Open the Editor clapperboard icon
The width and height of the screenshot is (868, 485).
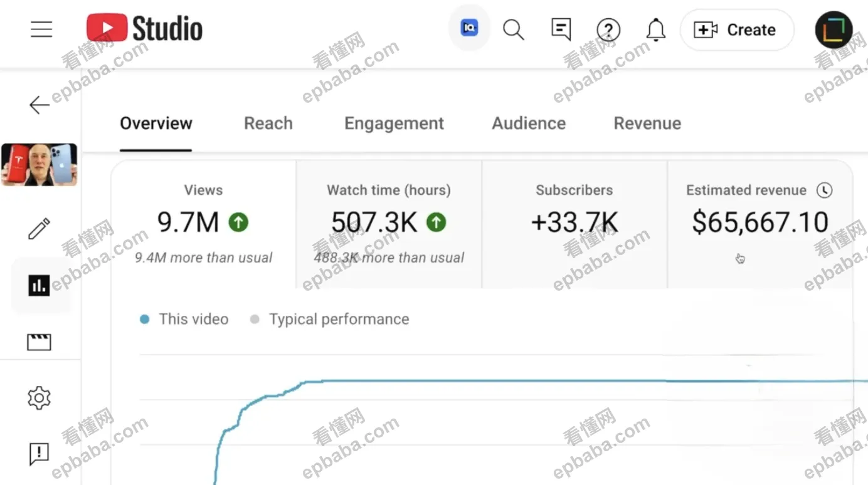pos(39,342)
